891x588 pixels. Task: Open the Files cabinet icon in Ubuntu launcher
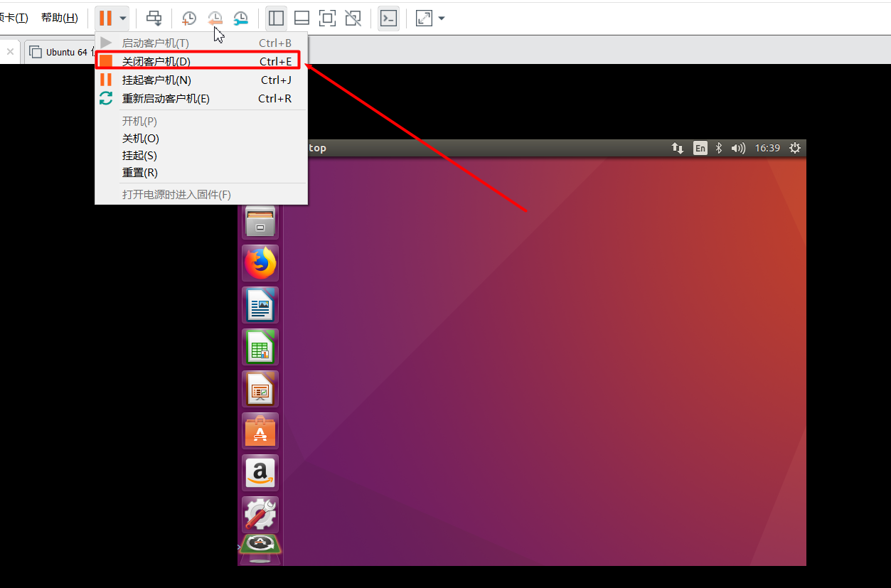260,220
